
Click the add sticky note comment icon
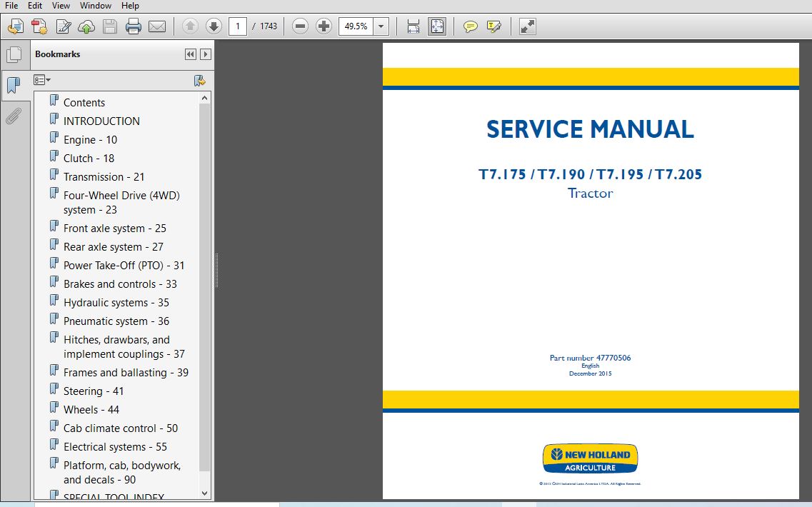tap(470, 26)
